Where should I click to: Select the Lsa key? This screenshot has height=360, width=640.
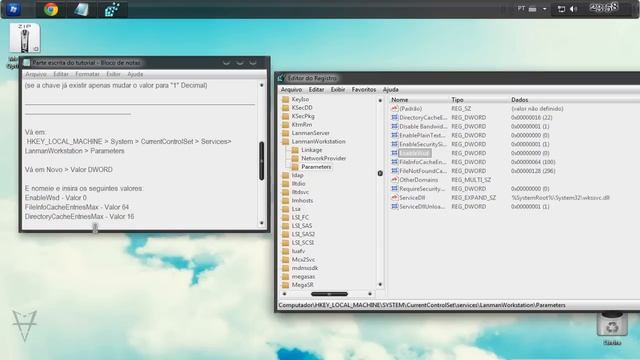(x=296, y=209)
